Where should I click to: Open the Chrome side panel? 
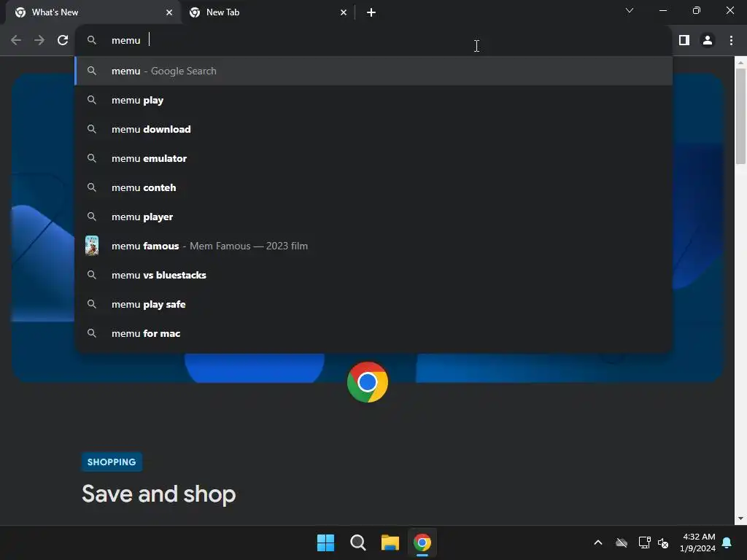(x=684, y=41)
